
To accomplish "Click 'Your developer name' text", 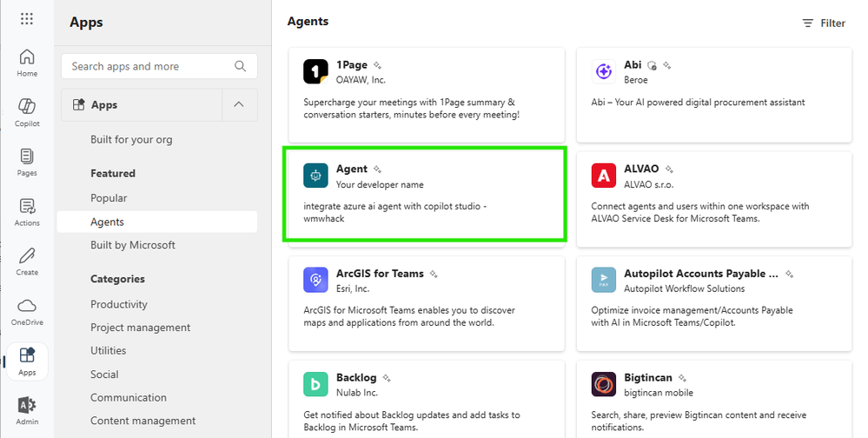I will pyautogui.click(x=380, y=184).
